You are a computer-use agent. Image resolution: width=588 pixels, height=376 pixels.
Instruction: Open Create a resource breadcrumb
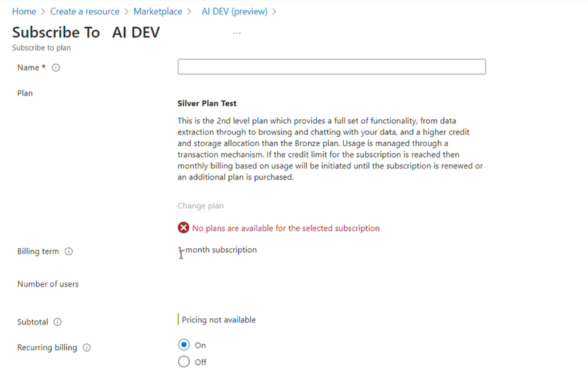(x=85, y=11)
